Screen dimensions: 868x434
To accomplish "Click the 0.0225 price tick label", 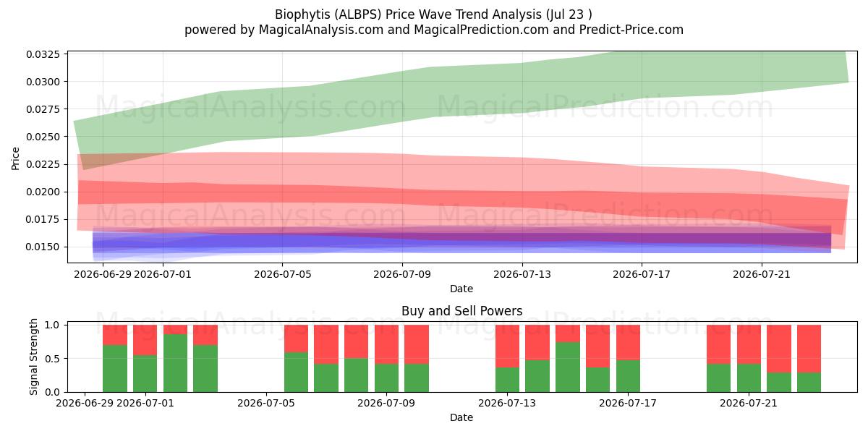I will tap(45, 164).
